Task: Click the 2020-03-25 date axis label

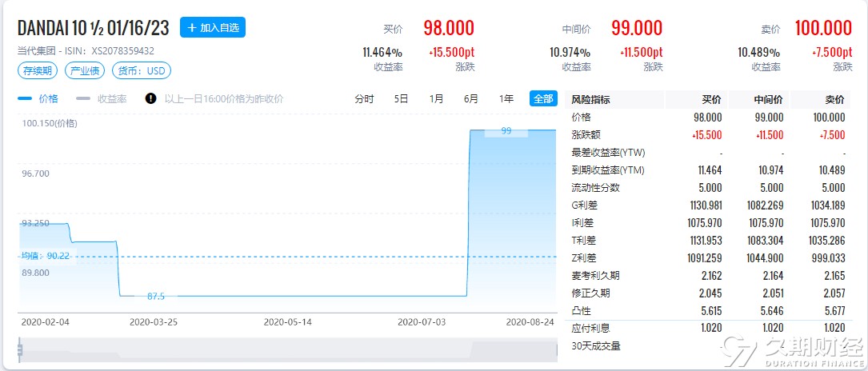Action: (x=154, y=321)
